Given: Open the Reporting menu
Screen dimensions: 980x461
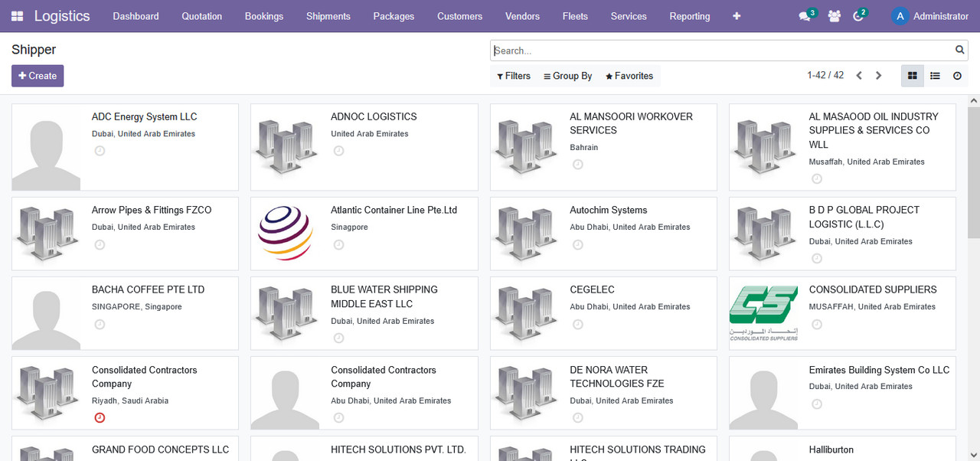Looking at the screenshot, I should [x=690, y=16].
